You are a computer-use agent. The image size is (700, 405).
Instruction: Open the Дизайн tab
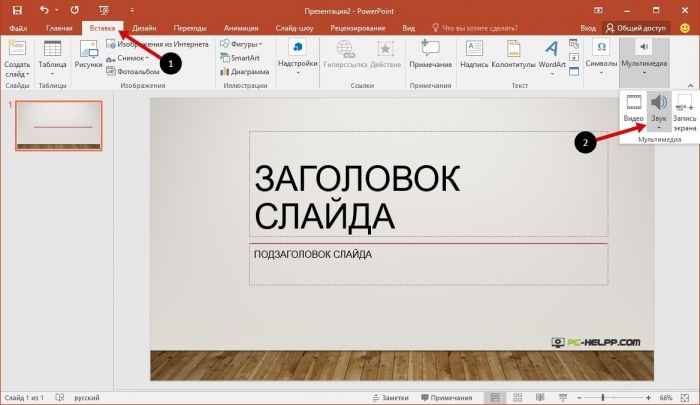(x=142, y=29)
